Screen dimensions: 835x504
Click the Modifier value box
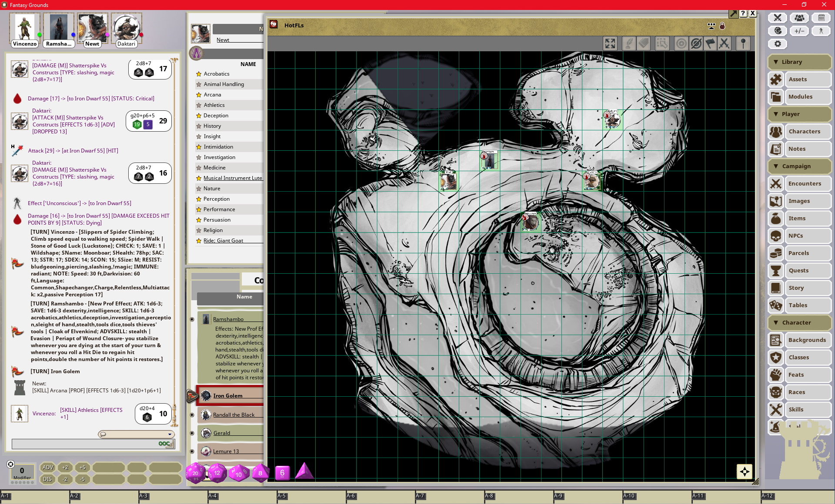pyautogui.click(x=22, y=472)
